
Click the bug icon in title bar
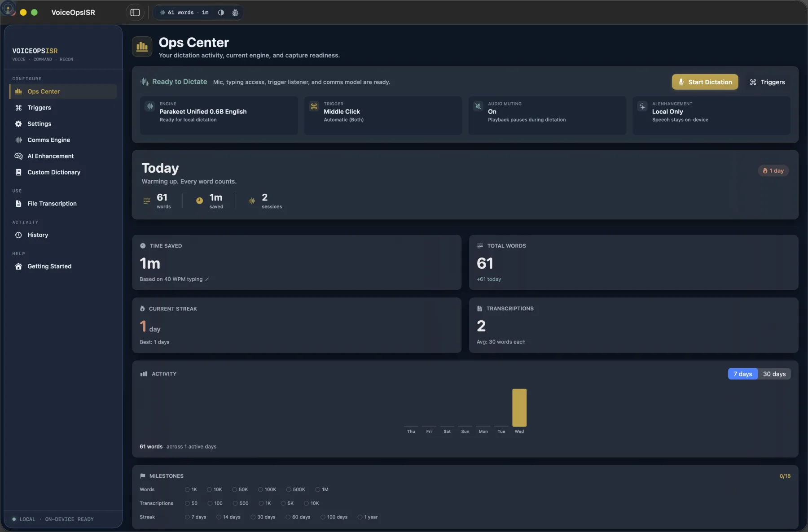[x=235, y=13]
